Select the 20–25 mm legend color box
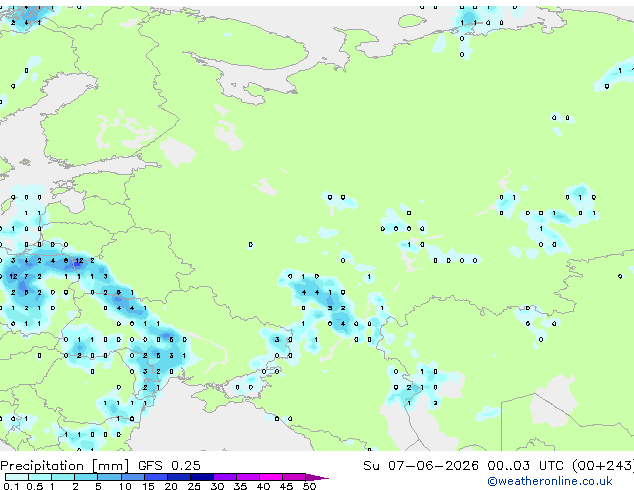 pyautogui.click(x=179, y=477)
